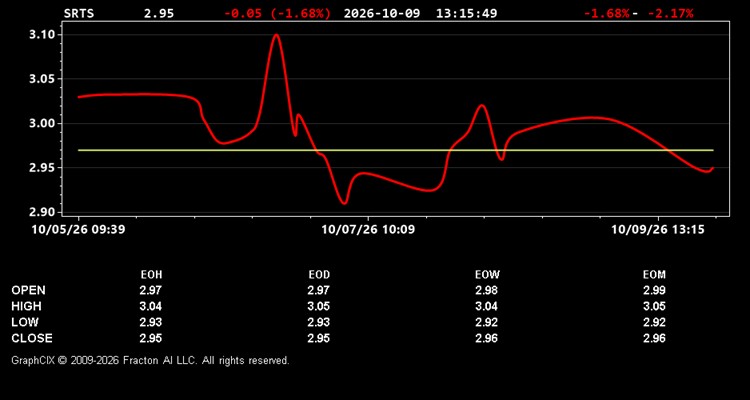The height and width of the screenshot is (400, 750).
Task: Select the EOM HIGH value 3.05
Action: (654, 306)
